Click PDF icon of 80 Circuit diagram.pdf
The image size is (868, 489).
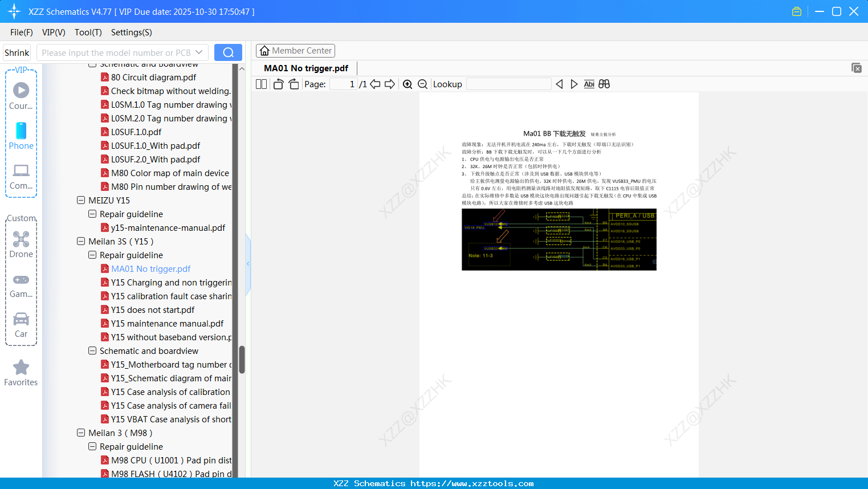click(x=105, y=77)
